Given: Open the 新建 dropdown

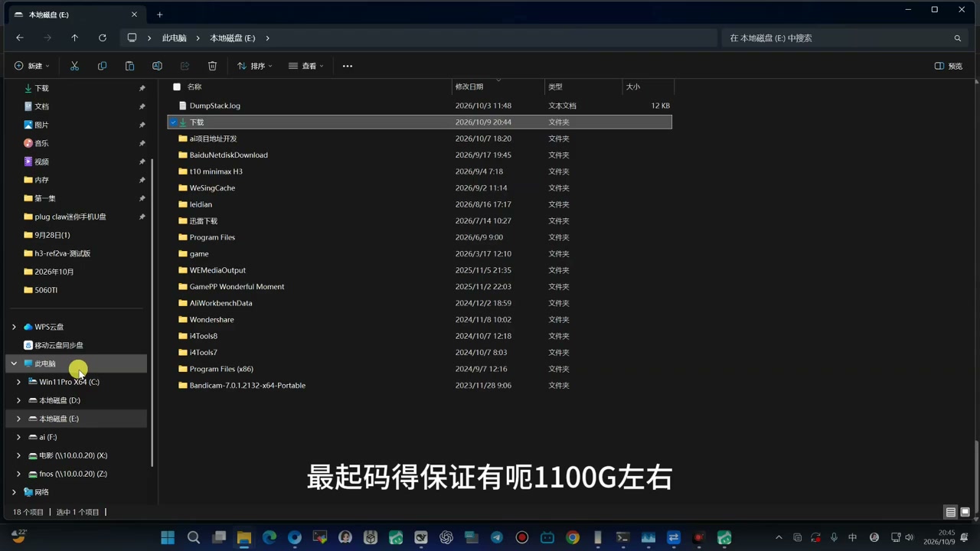Looking at the screenshot, I should click(x=31, y=66).
